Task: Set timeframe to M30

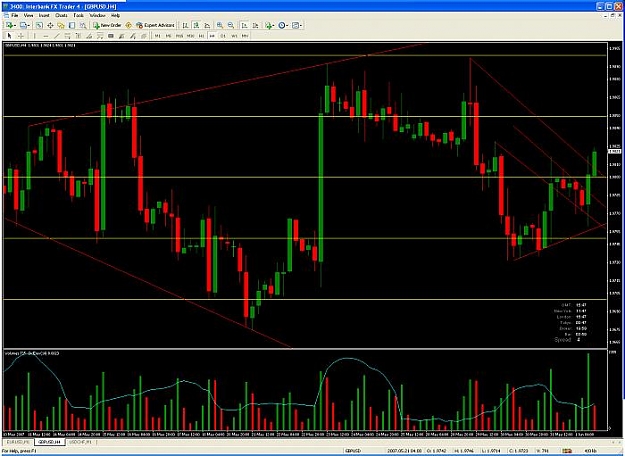Action: click(x=191, y=36)
